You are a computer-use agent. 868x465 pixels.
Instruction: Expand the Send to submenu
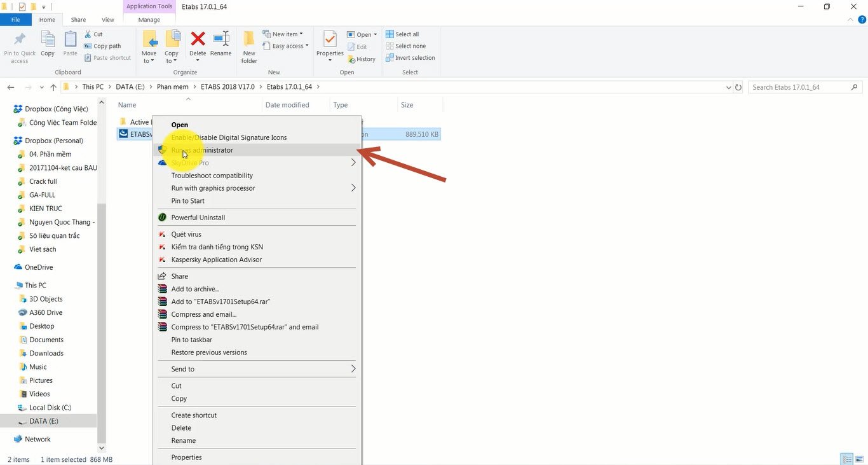(x=257, y=369)
